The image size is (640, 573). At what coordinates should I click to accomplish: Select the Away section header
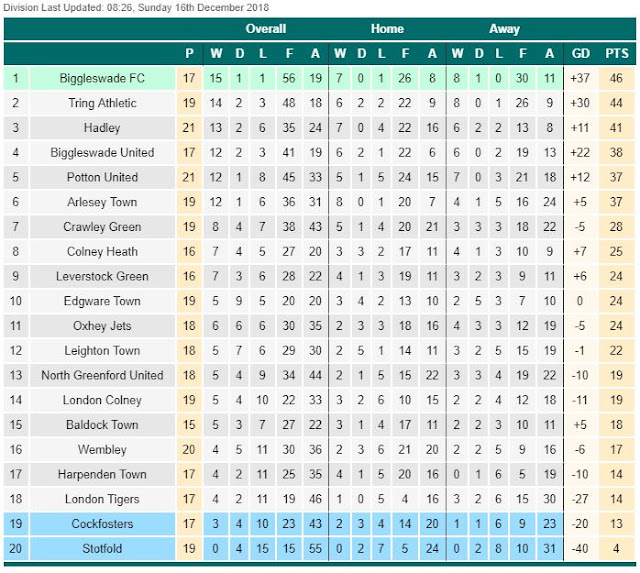coord(504,29)
